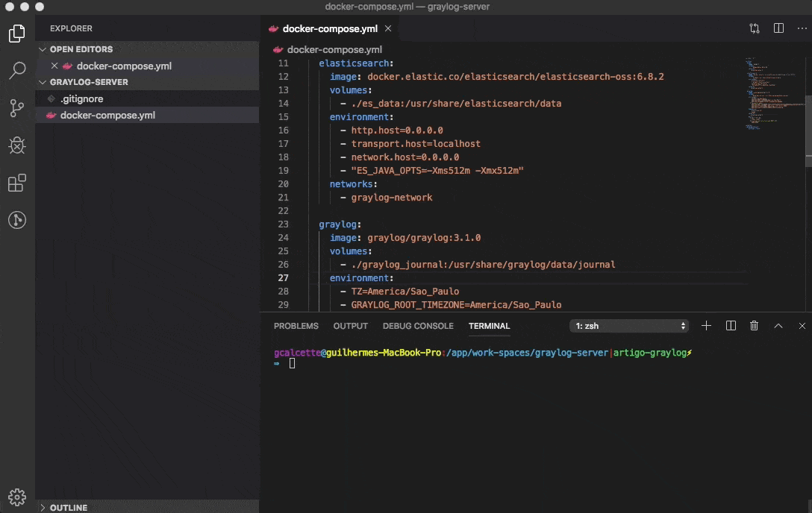This screenshot has width=812, height=513.
Task: Click line number 11 in gutter
Action: click(x=284, y=63)
